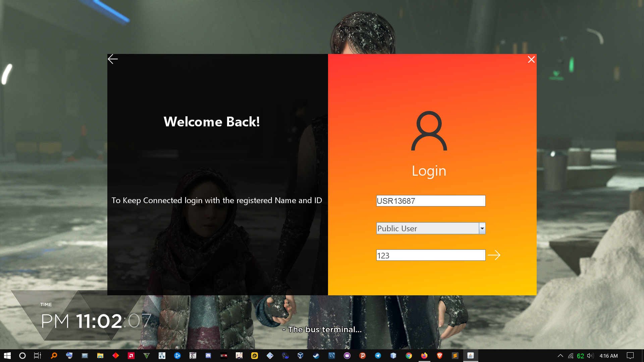
Task: Open Windows Start menu
Action: [7, 356]
